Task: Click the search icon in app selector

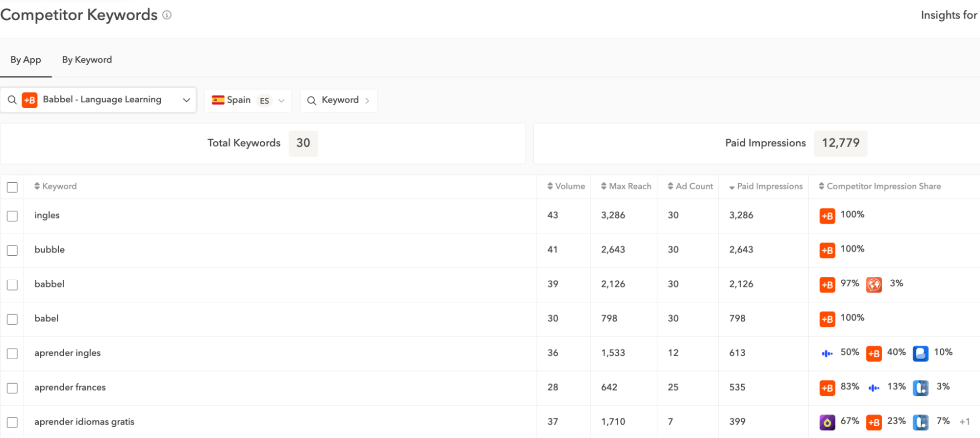Action: point(12,100)
